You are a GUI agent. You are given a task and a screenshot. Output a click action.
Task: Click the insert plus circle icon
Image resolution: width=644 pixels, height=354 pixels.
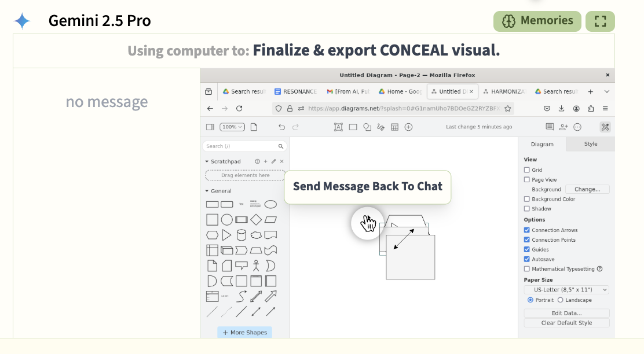coord(409,127)
